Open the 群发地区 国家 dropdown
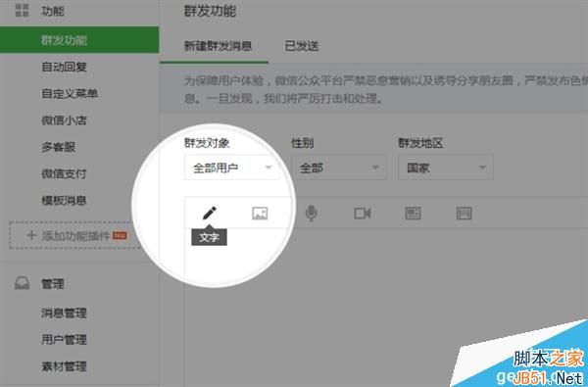 (446, 168)
